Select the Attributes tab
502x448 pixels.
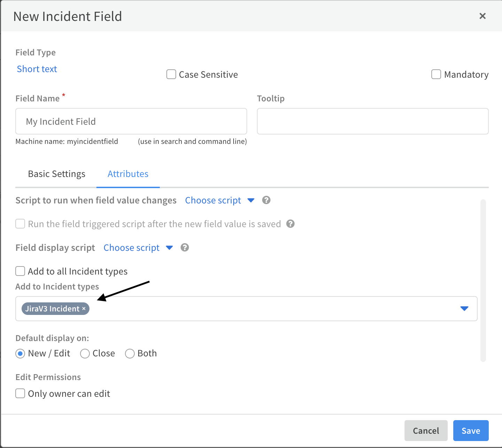coord(128,174)
